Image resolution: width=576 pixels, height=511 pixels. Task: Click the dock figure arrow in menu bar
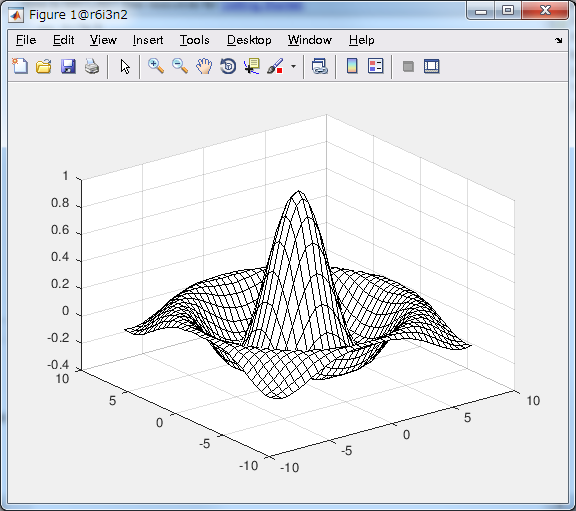coord(559,40)
